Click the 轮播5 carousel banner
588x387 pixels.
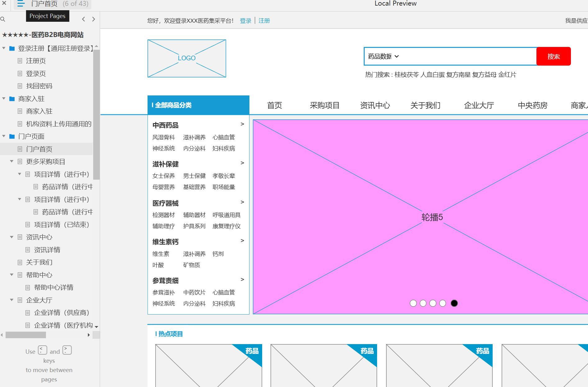point(421,217)
